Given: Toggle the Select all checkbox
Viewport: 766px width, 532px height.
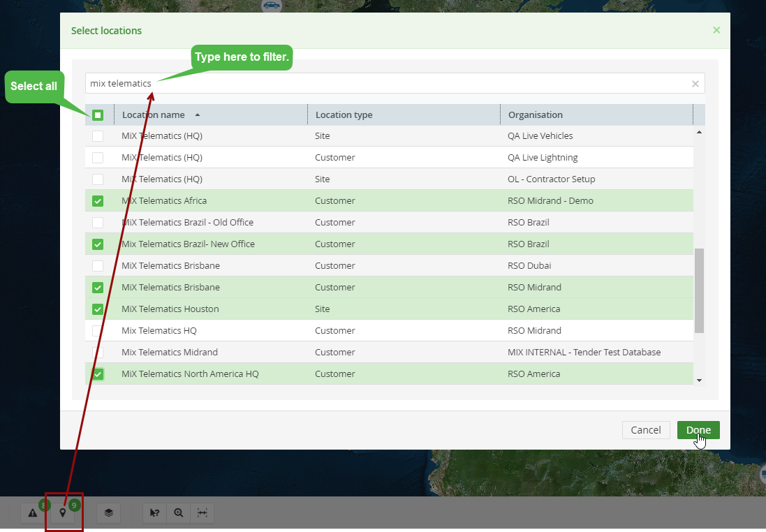Looking at the screenshot, I should click(x=98, y=115).
